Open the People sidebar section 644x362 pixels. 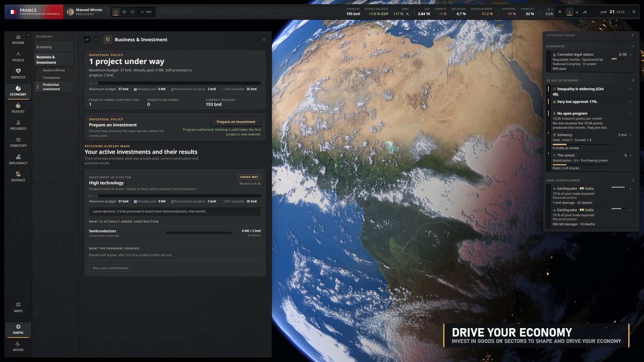coord(18,57)
